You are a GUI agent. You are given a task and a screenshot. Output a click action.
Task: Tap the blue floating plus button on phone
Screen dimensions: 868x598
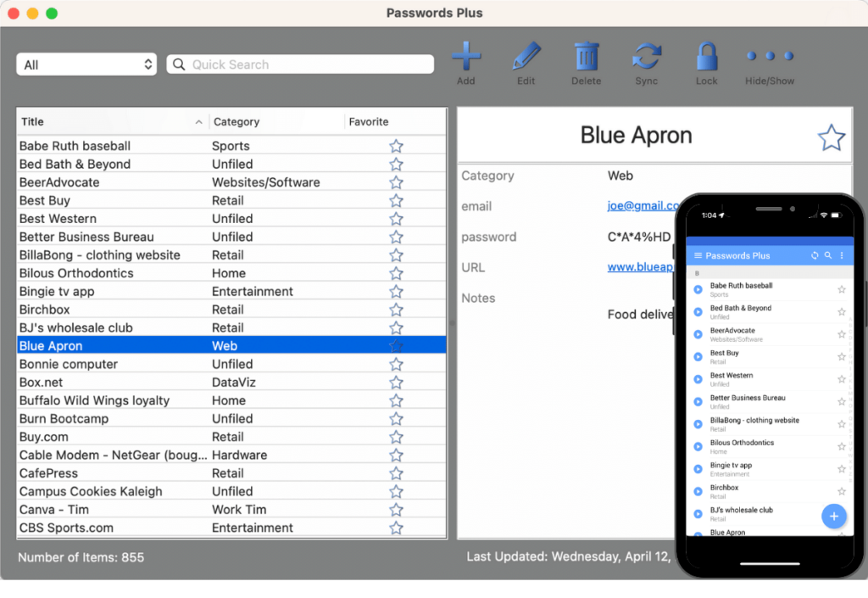[x=833, y=516]
